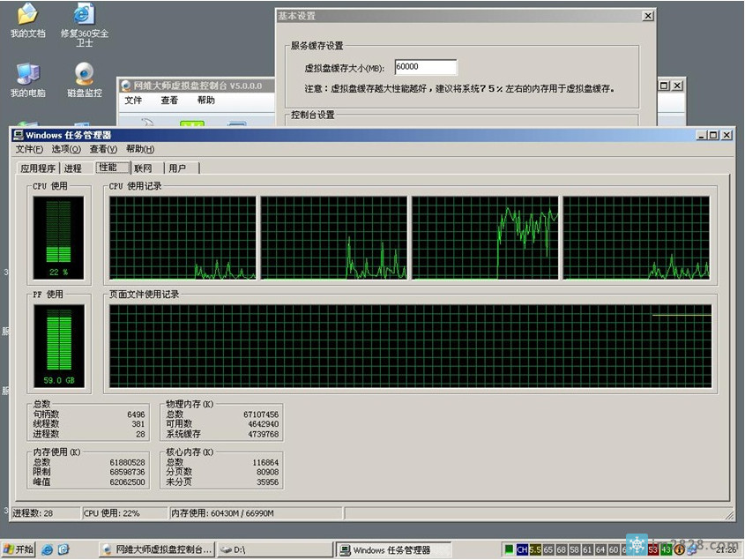745x560 pixels.
Task: Click the 开始 Start button
Action: point(19,549)
